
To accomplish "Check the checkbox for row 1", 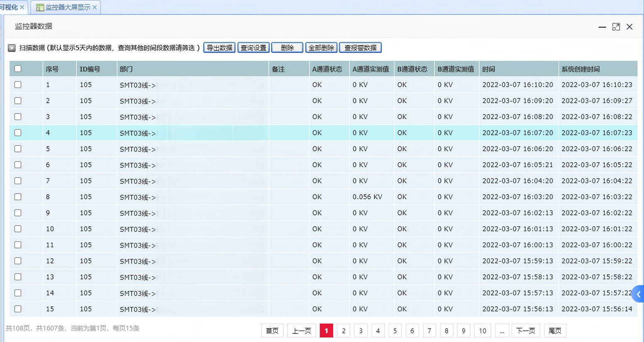I will point(18,85).
